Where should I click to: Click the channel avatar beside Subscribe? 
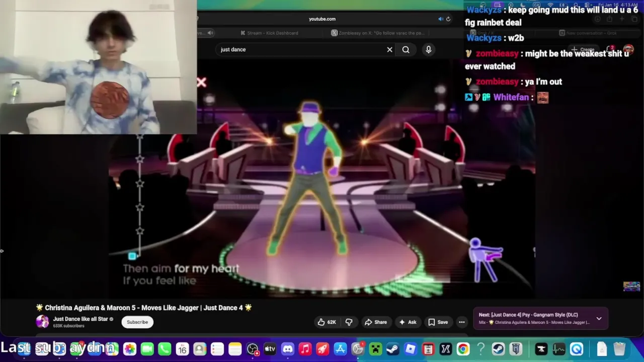pos(42,322)
